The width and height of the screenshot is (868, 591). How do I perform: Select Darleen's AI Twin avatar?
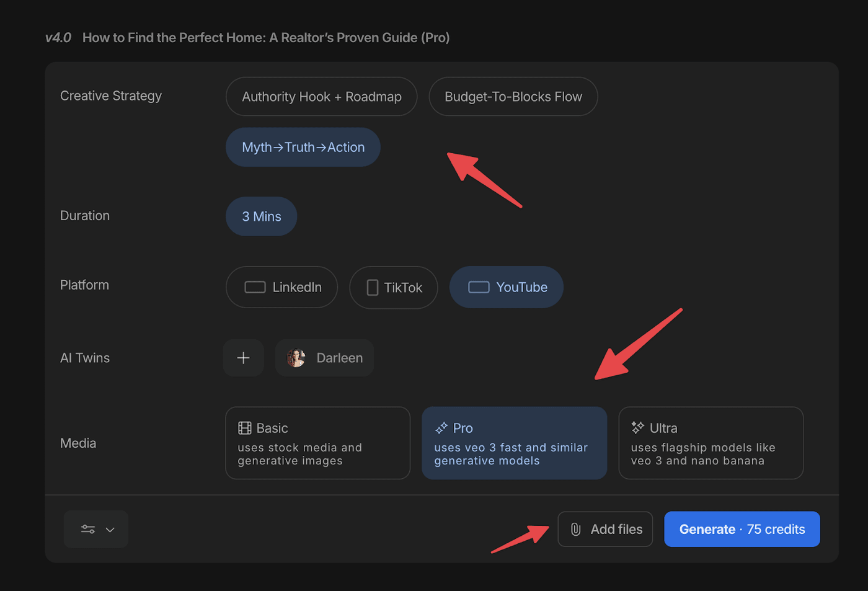click(296, 358)
